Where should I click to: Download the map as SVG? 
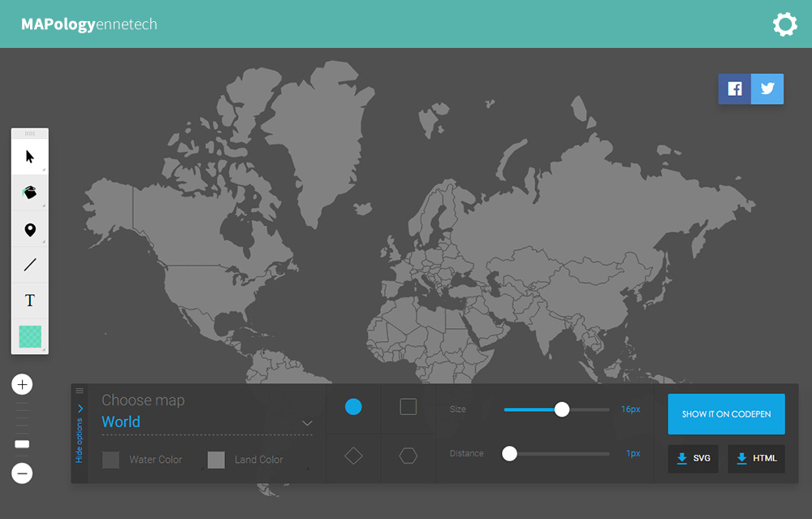(693, 458)
